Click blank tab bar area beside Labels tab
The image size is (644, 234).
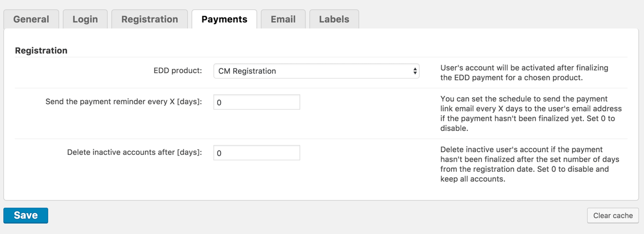(491, 16)
